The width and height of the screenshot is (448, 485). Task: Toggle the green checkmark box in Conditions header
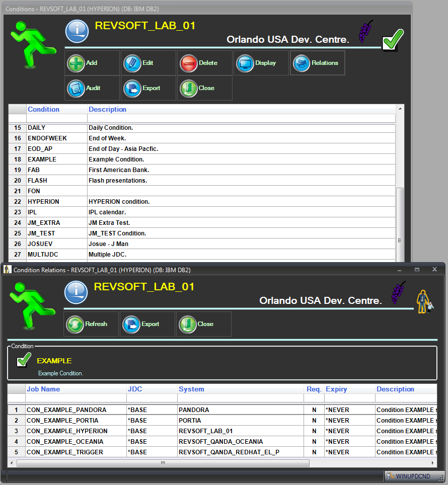click(x=393, y=40)
